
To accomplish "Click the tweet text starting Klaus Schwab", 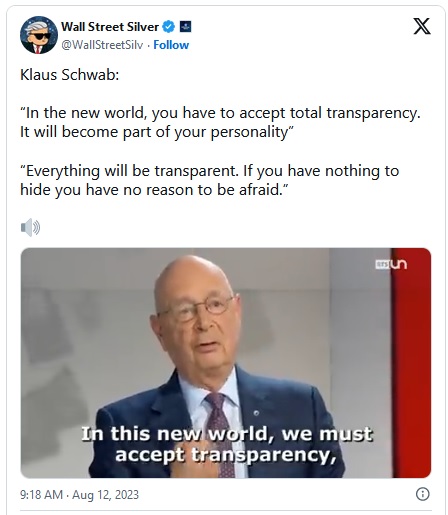I will [x=70, y=75].
